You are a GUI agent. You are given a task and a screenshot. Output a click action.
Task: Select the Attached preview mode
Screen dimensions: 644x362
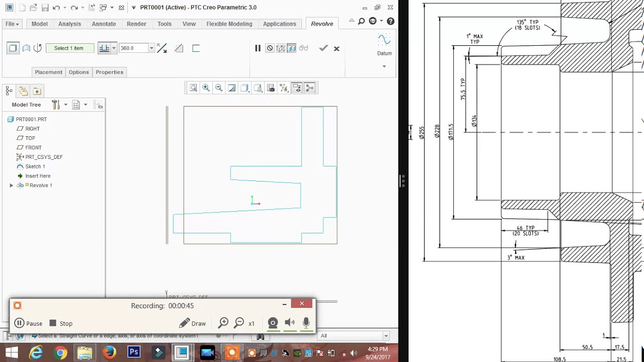[292, 48]
